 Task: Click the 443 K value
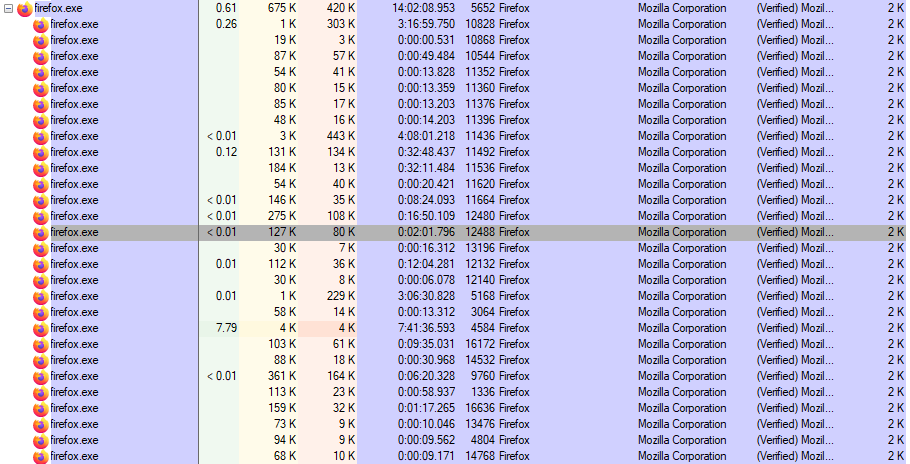pos(341,136)
